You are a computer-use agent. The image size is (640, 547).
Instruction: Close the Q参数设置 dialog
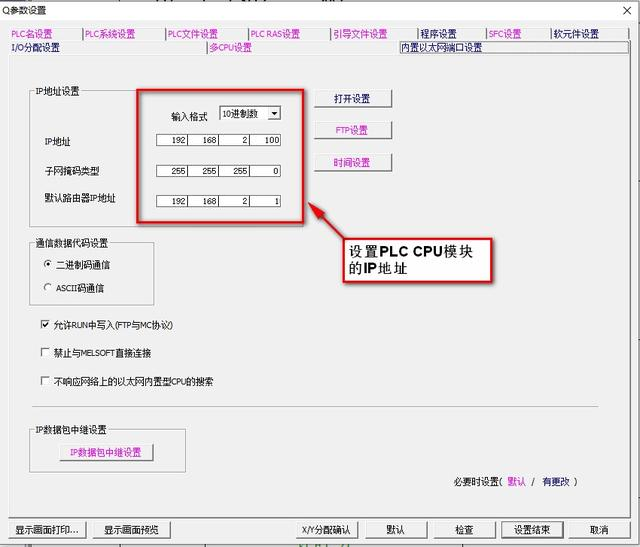(627, 11)
